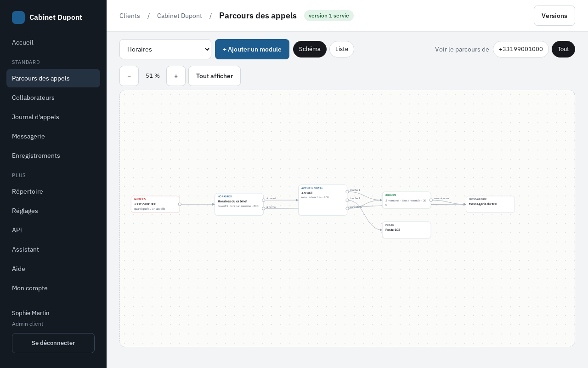
Task: Click the 'sans réponse' port on the Groupe node
Action: pyautogui.click(x=431, y=200)
